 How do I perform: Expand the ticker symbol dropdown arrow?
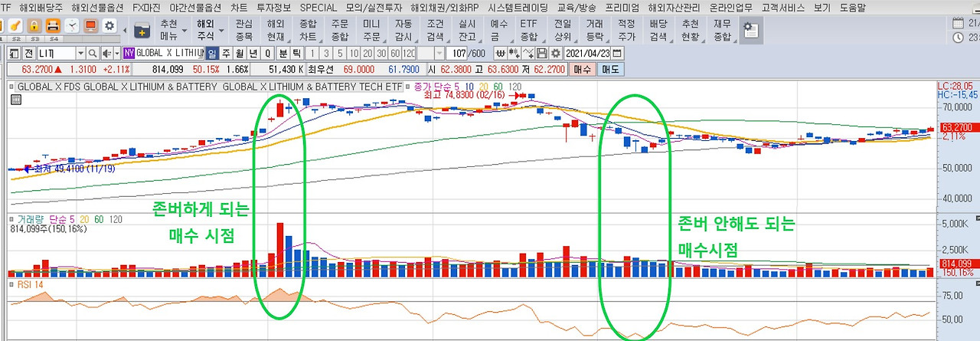pos(80,54)
